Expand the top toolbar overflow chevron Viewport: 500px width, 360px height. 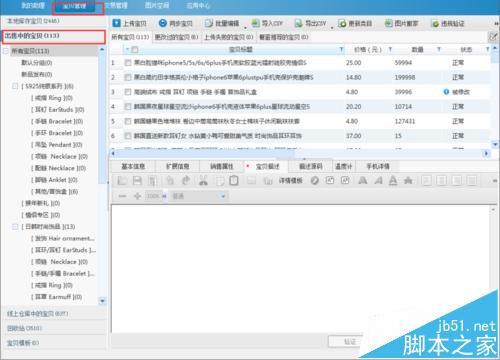[x=496, y=23]
